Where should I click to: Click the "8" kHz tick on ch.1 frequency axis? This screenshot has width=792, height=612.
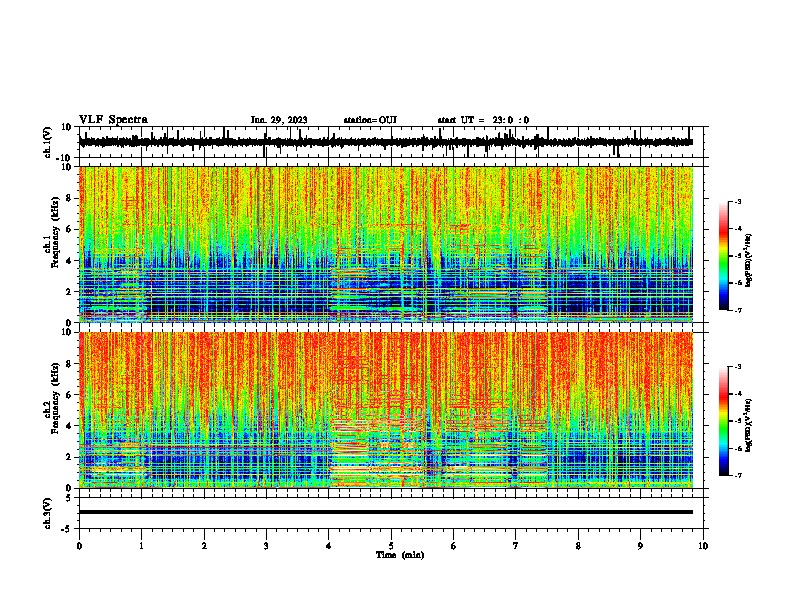(69, 198)
